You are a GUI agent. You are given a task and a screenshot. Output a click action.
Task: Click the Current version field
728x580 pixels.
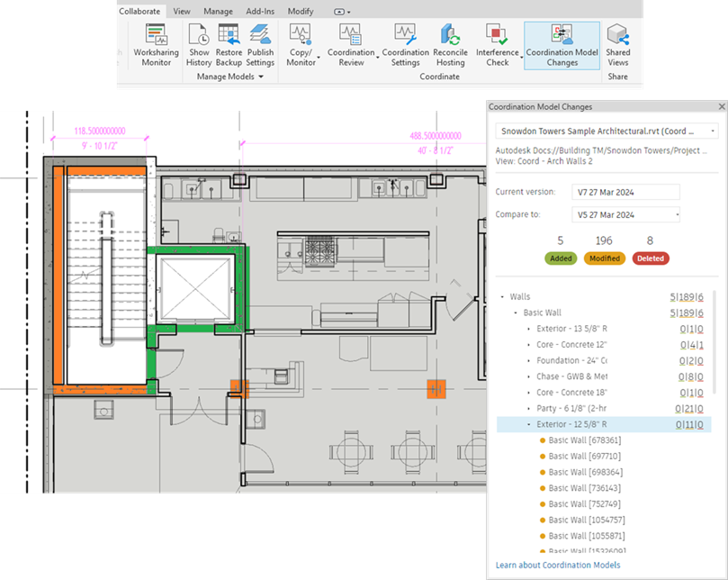(625, 192)
